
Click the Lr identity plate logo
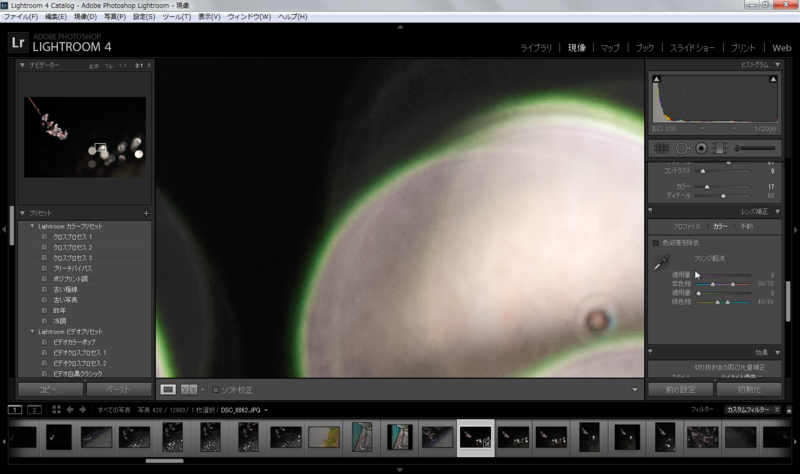click(x=18, y=42)
